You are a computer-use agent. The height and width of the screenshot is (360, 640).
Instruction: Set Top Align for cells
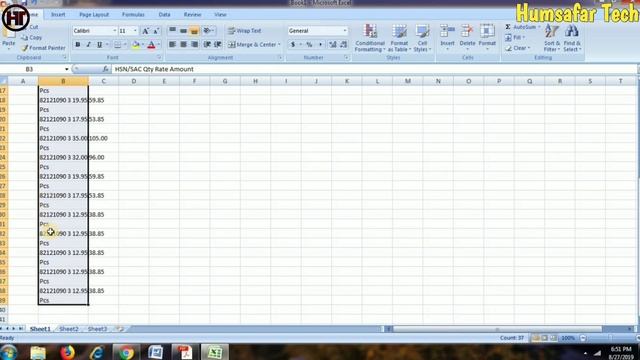click(173, 31)
